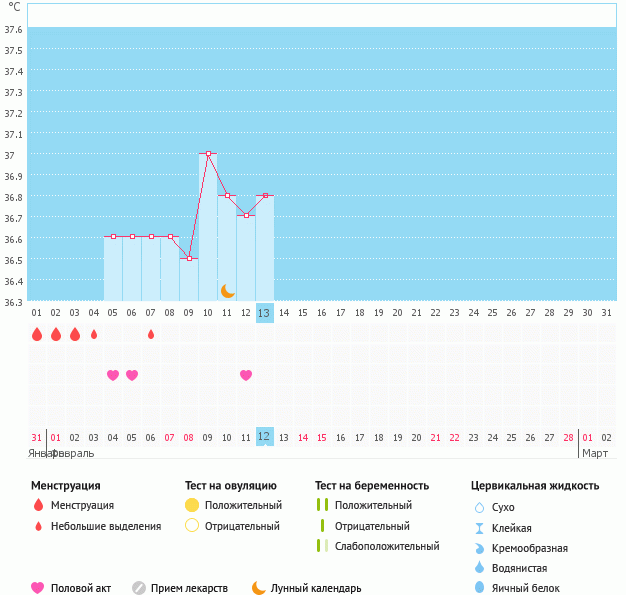Click the sticky cervical fluid hourglass icon
This screenshot has width=626, height=595.
coord(479,528)
